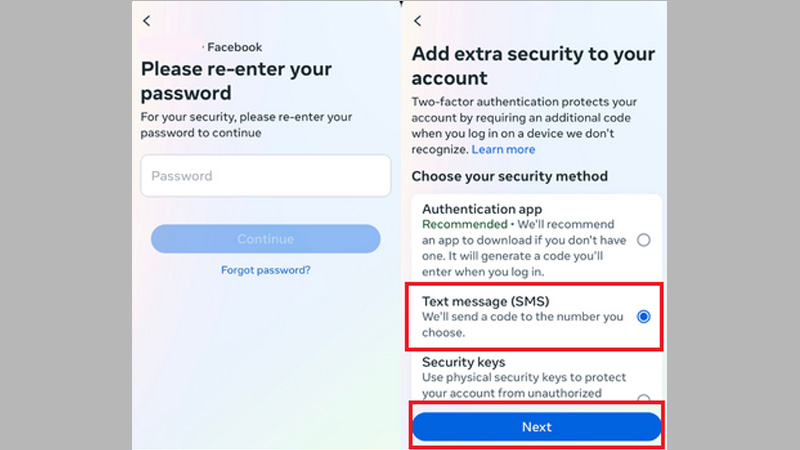Viewport: 800px width, 450px height.
Task: Select the Authentication app radio button
Action: (x=643, y=240)
